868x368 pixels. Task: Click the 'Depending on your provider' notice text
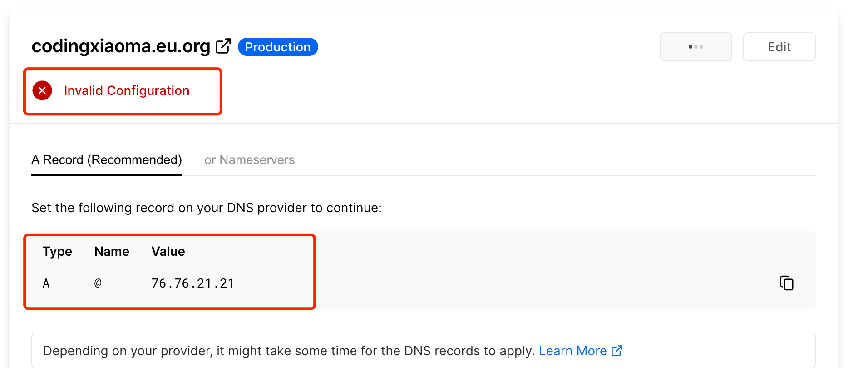click(289, 351)
